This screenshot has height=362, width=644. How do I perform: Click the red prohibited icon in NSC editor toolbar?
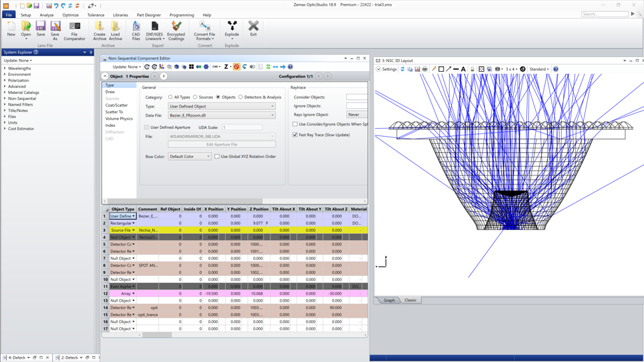237,67
